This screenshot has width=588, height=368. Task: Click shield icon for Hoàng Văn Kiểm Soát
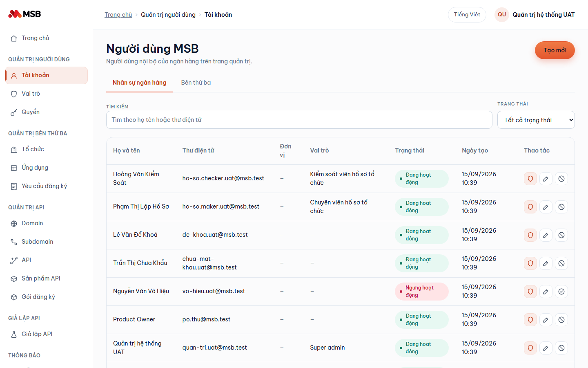point(530,179)
